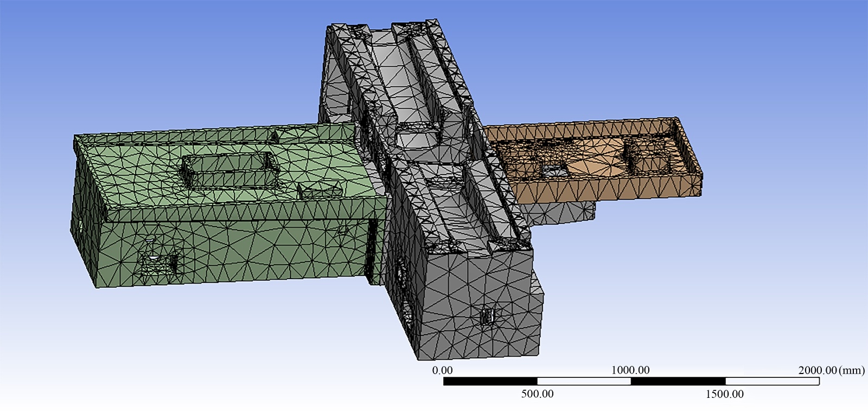Select the small rectangular slot on gray front face
This screenshot has height=412, width=868.
click(487, 316)
